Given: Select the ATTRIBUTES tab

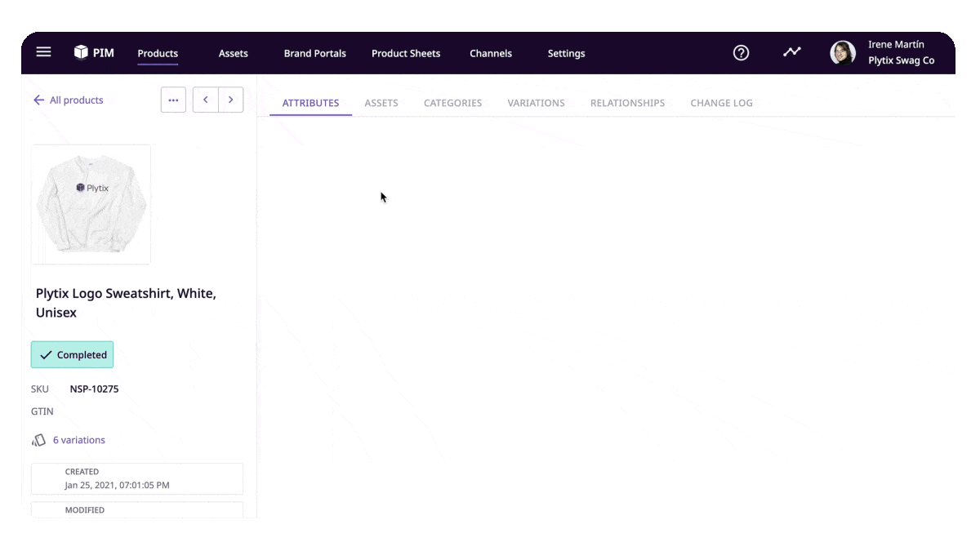Looking at the screenshot, I should 310,103.
